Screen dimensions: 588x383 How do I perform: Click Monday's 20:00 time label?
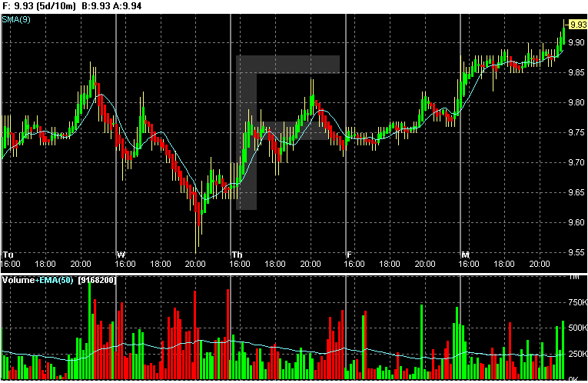540,264
